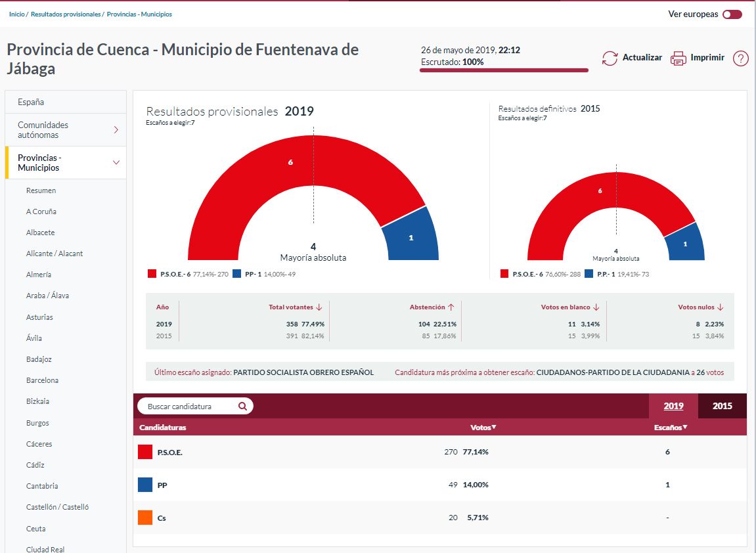Switch to the 2015 results tab
This screenshot has height=553, width=756.
click(722, 406)
